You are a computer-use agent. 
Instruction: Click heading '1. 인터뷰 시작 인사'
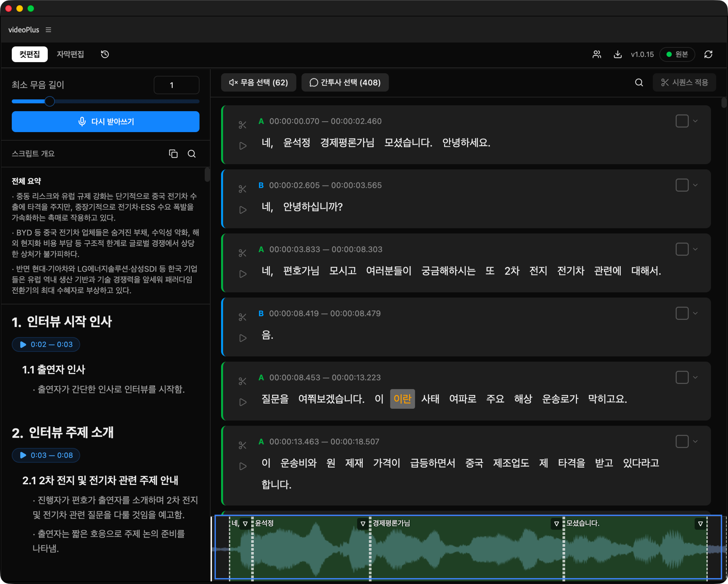click(x=62, y=321)
